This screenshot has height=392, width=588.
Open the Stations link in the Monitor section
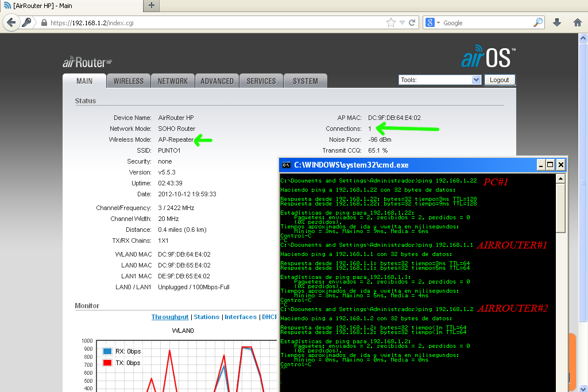[x=206, y=316]
